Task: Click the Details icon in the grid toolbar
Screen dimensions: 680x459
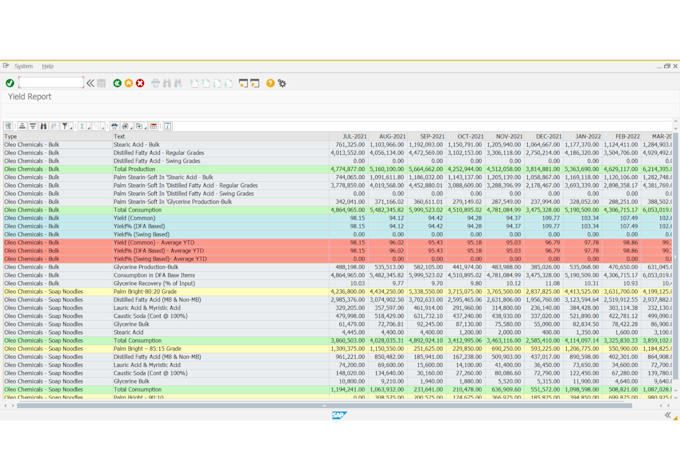Action: (x=8, y=126)
